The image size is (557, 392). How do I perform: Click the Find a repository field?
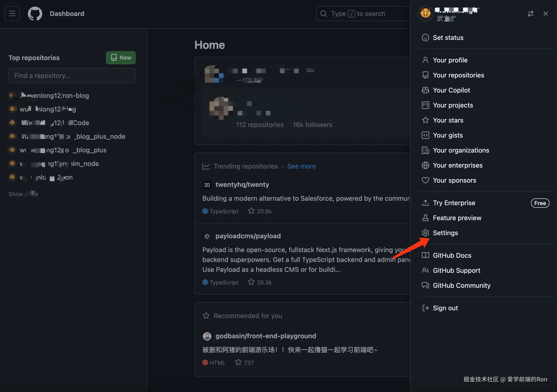click(x=72, y=76)
